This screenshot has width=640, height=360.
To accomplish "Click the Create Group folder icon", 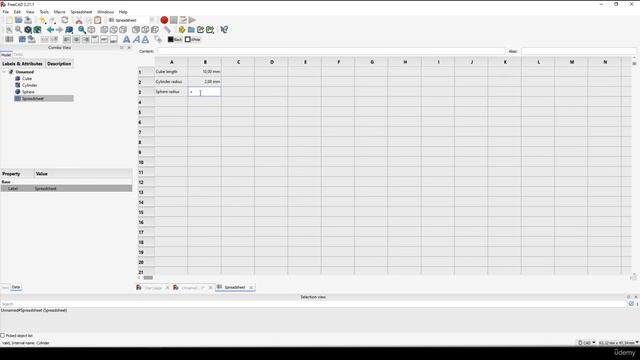I will pos(191,30).
